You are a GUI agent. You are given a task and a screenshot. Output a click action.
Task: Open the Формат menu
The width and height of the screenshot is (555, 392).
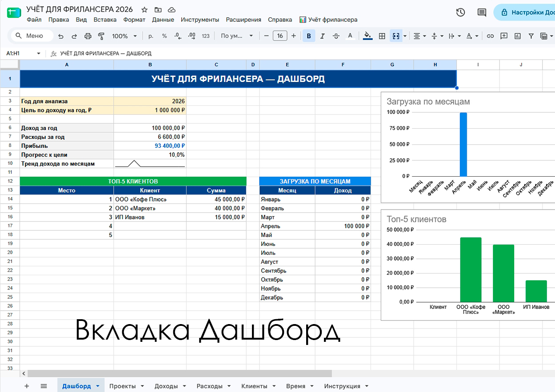click(x=134, y=20)
